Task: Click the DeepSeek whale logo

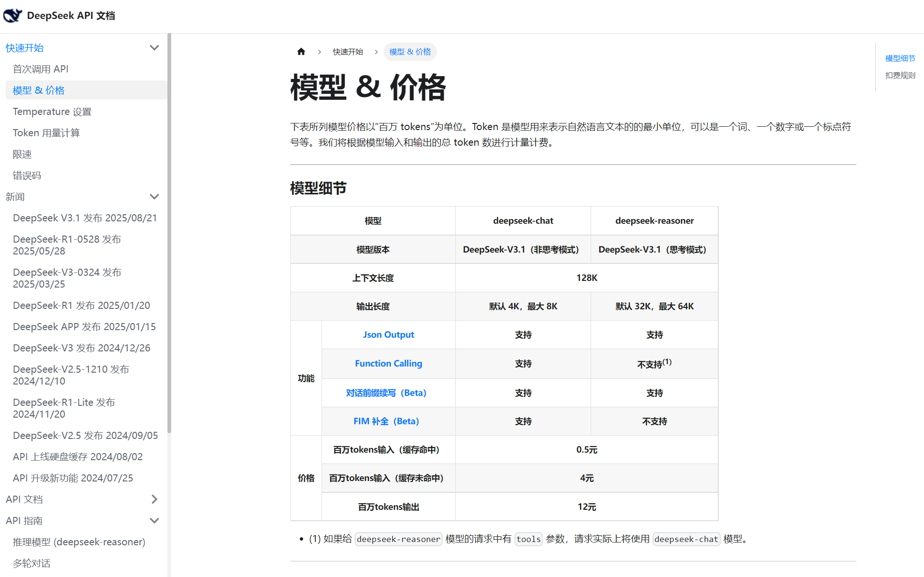Action: [12, 16]
